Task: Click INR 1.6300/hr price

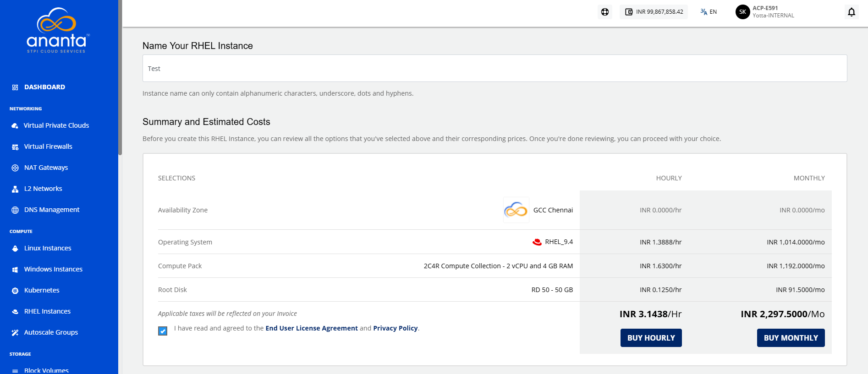Action: [661, 266]
